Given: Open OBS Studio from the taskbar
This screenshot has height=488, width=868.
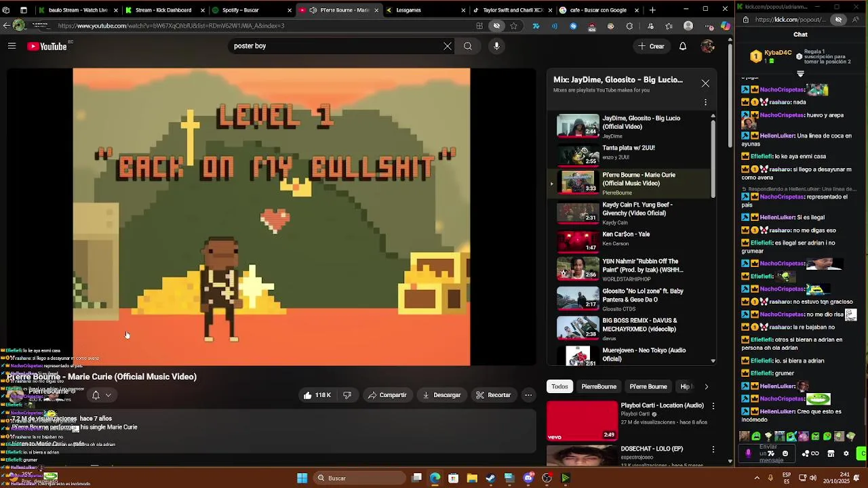Looking at the screenshot, I should (547, 478).
